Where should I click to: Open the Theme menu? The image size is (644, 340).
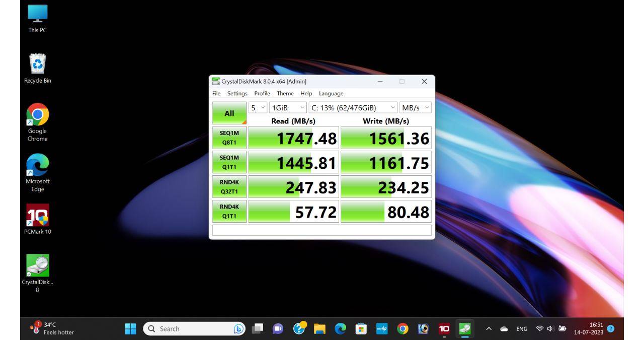tap(285, 93)
